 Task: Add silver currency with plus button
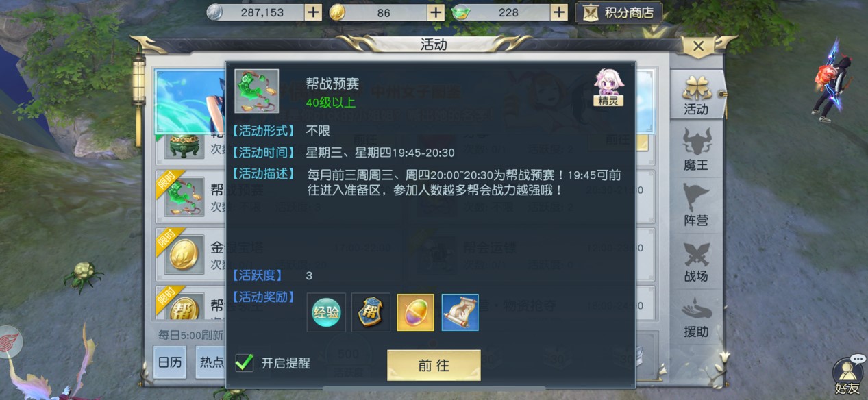(x=312, y=12)
